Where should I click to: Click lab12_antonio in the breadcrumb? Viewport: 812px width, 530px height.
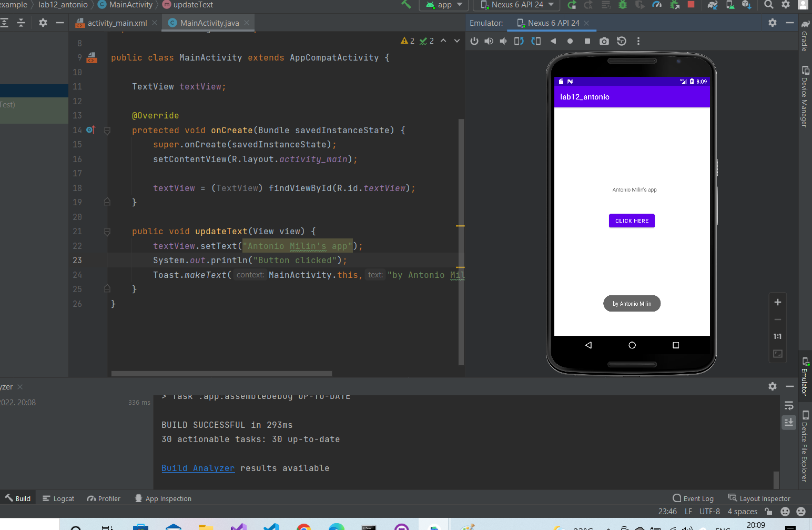[x=63, y=5]
